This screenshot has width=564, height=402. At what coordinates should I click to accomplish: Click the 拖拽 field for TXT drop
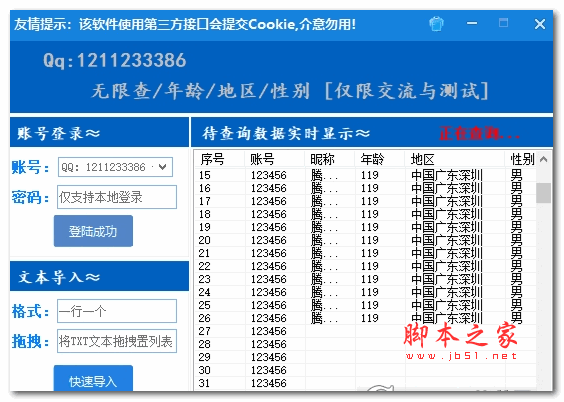[117, 341]
